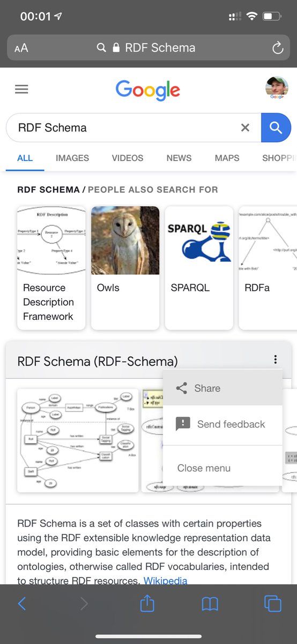Open the SPARQL related search card

click(199, 268)
